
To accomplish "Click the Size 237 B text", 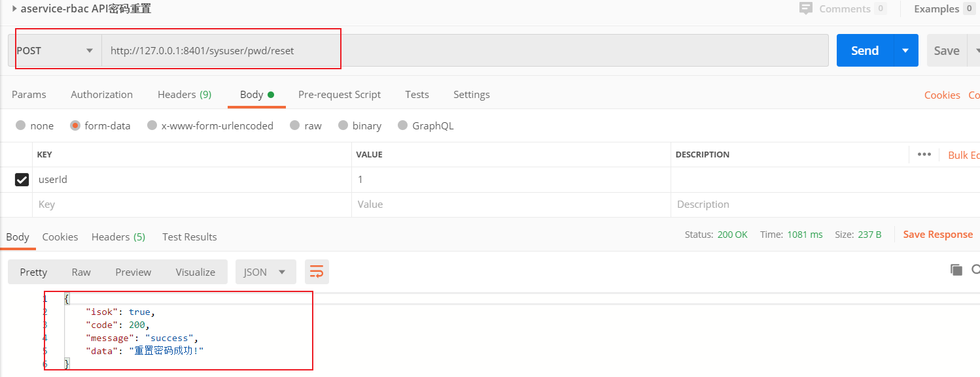I will [x=858, y=235].
